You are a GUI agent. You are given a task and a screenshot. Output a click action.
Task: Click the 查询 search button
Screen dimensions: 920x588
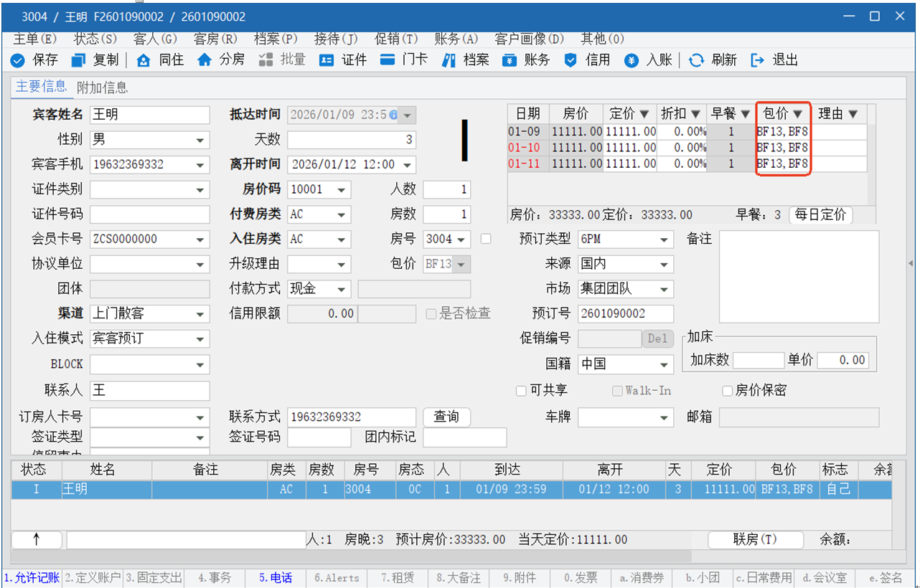tap(446, 417)
